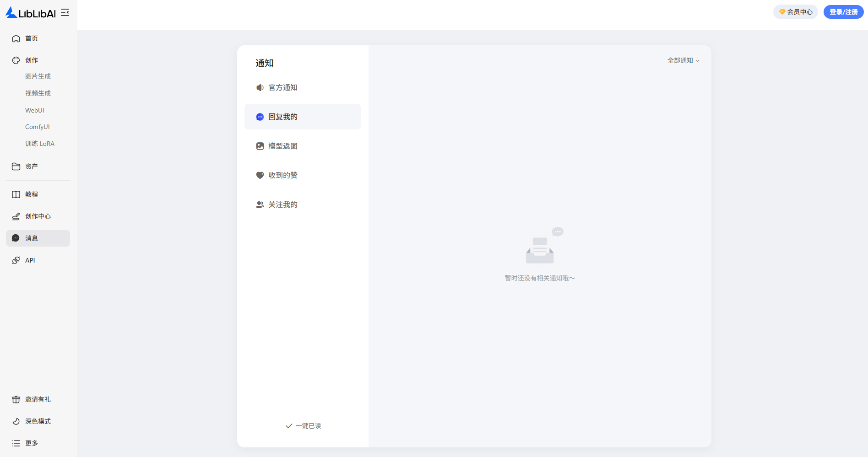Go to 创作中心 creator center
Viewport: 868px width, 457px height.
point(38,216)
